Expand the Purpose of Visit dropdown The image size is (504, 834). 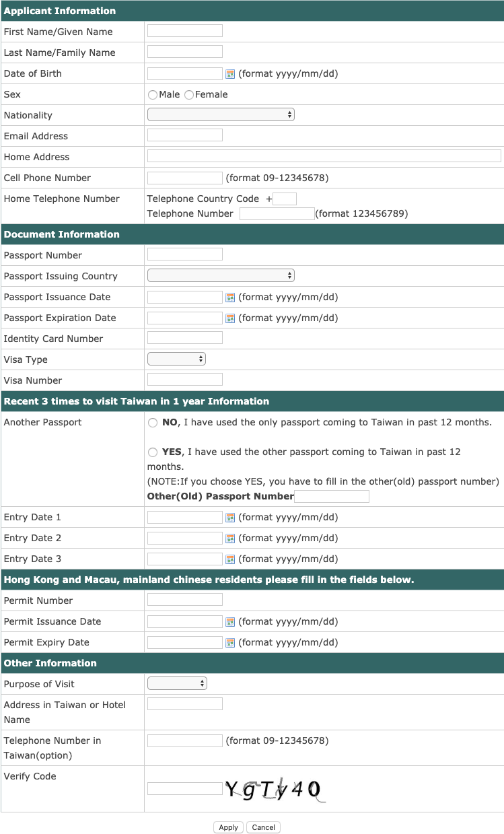pyautogui.click(x=177, y=683)
